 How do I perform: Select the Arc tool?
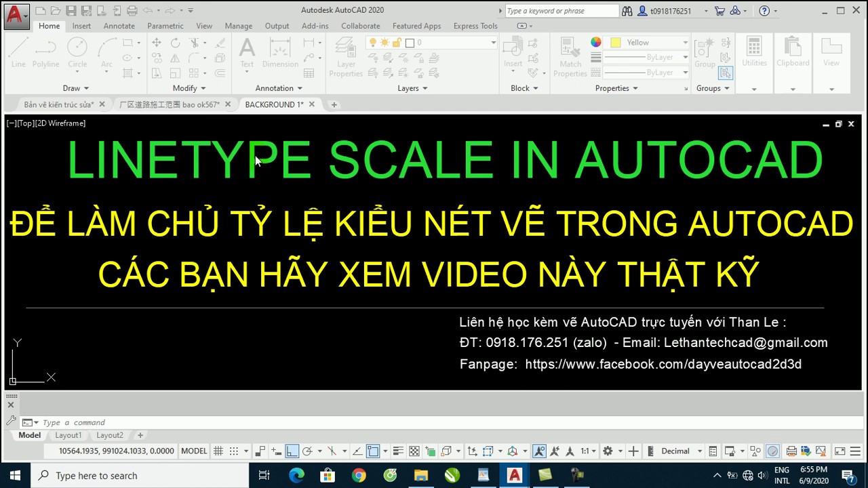pyautogui.click(x=106, y=52)
